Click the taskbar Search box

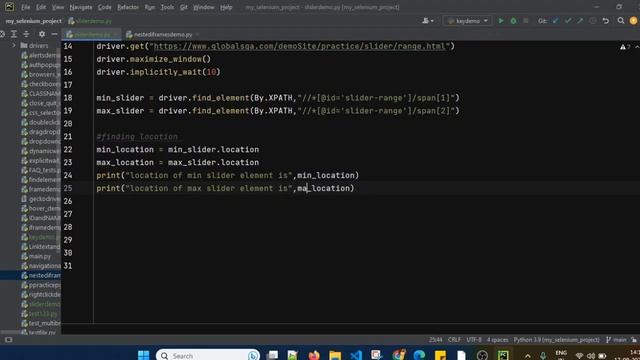click(208, 355)
